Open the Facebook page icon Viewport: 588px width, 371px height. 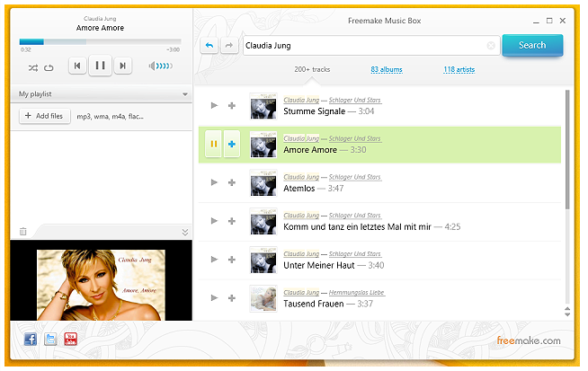(31, 340)
